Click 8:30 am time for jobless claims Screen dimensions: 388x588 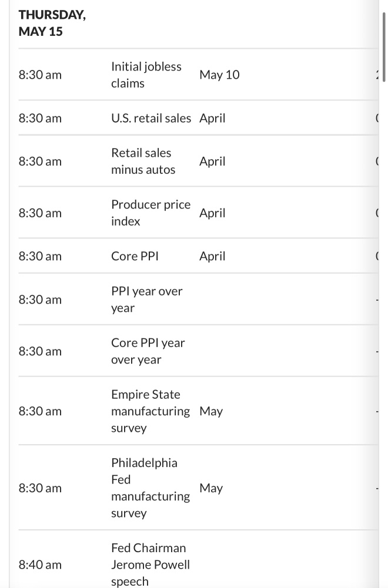[40, 75]
